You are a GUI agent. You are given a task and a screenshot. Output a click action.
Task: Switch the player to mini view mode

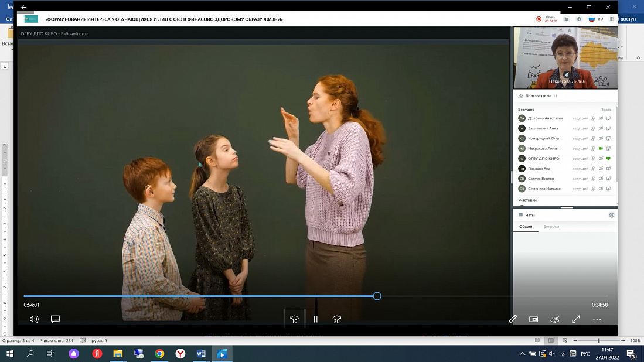tap(533, 319)
